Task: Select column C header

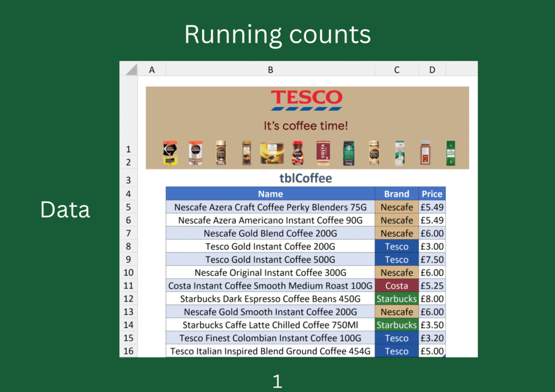Action: click(x=397, y=69)
